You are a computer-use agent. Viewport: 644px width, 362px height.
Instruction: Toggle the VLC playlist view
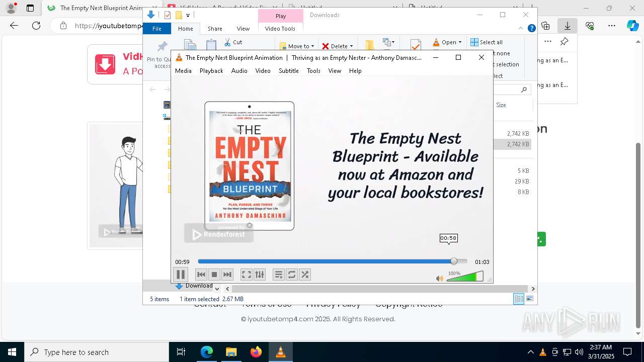279,275
